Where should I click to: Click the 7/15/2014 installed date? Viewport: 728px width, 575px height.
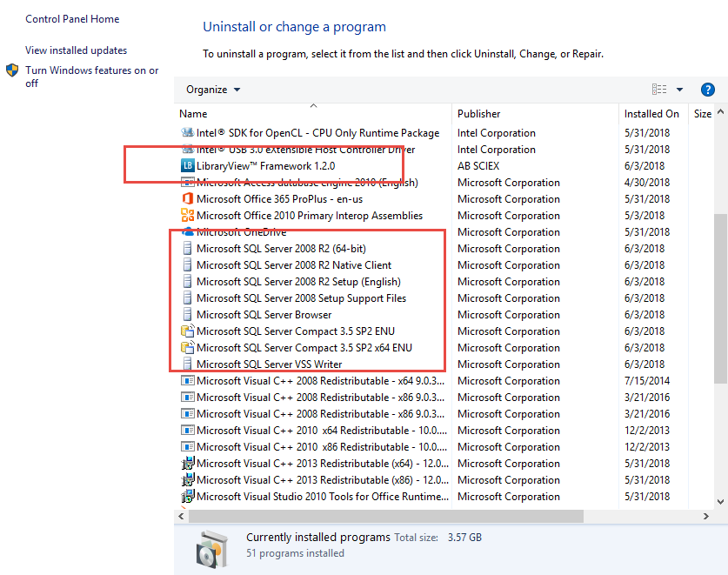647,381
